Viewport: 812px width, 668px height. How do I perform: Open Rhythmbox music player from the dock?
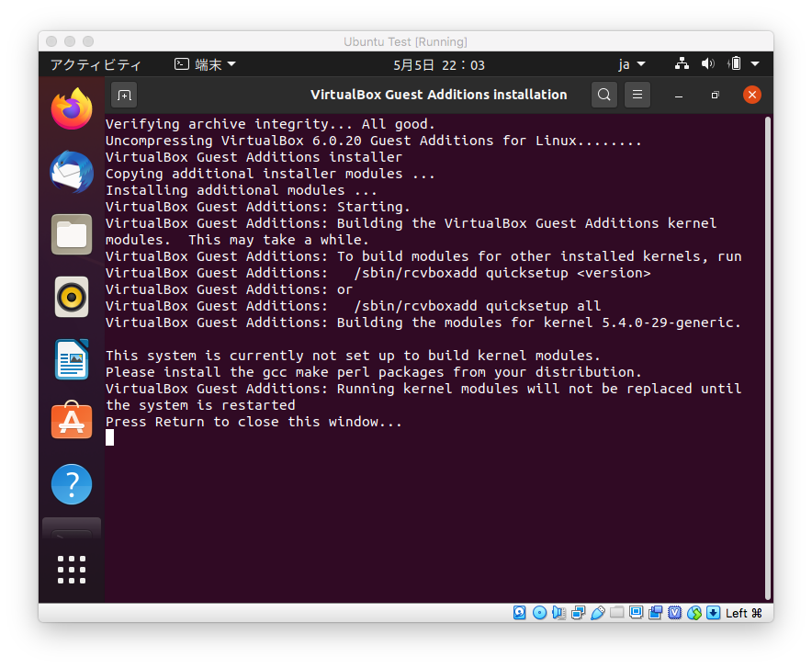tap(72, 297)
